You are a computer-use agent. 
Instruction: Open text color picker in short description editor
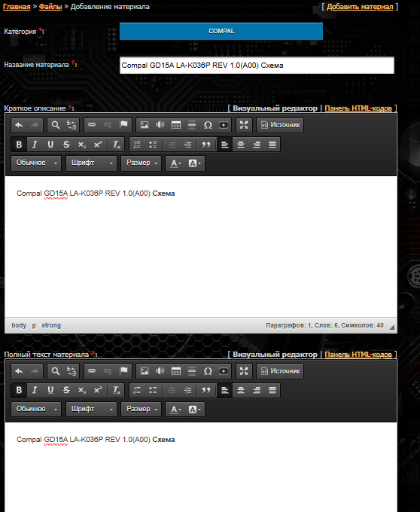176,163
